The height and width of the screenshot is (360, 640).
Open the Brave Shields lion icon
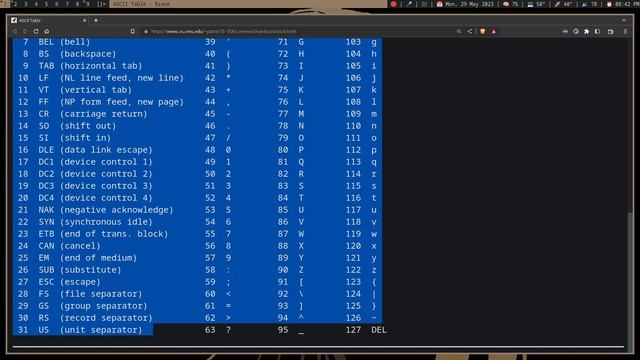(x=483, y=31)
